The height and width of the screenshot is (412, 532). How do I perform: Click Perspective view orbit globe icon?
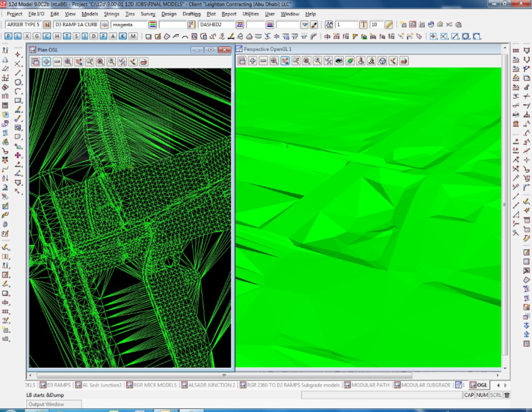(350, 61)
